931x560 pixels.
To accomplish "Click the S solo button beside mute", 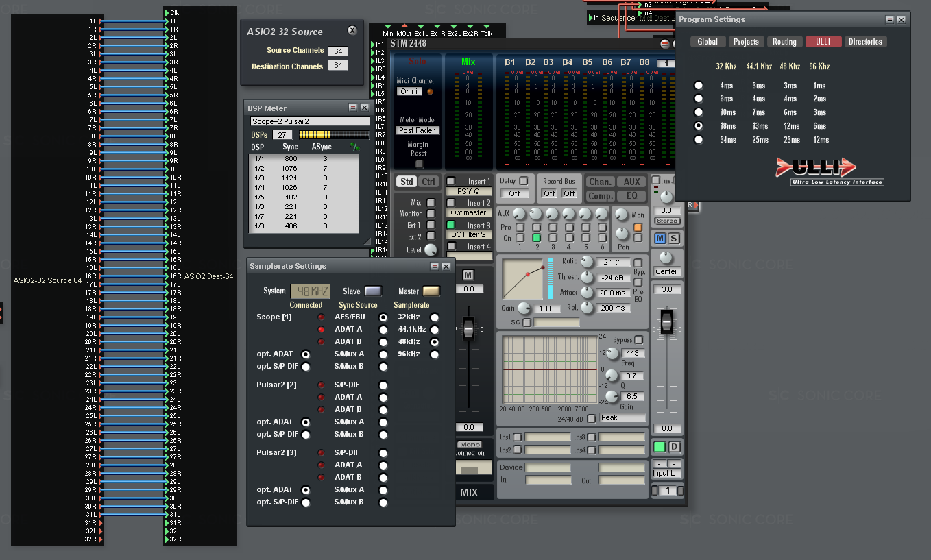I will click(674, 239).
